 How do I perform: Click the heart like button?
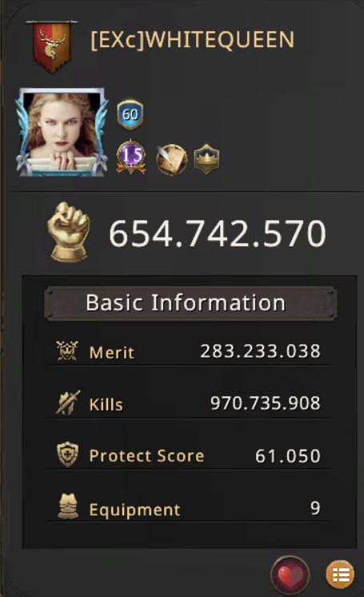(x=290, y=575)
